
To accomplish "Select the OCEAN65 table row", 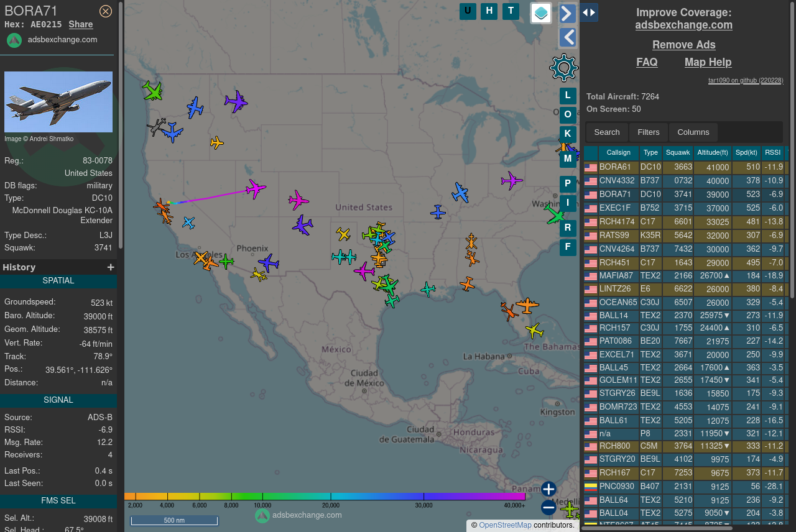I will click(x=686, y=303).
